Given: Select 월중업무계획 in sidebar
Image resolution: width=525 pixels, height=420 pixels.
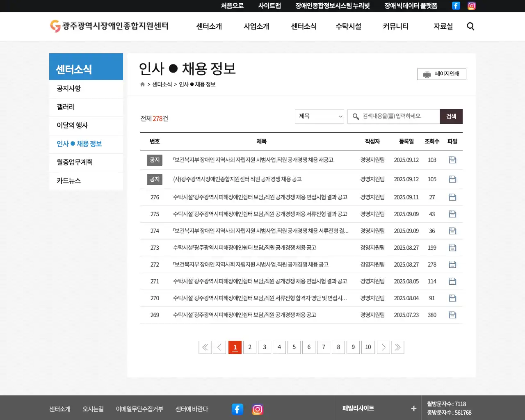Looking at the screenshot, I should pos(86,162).
